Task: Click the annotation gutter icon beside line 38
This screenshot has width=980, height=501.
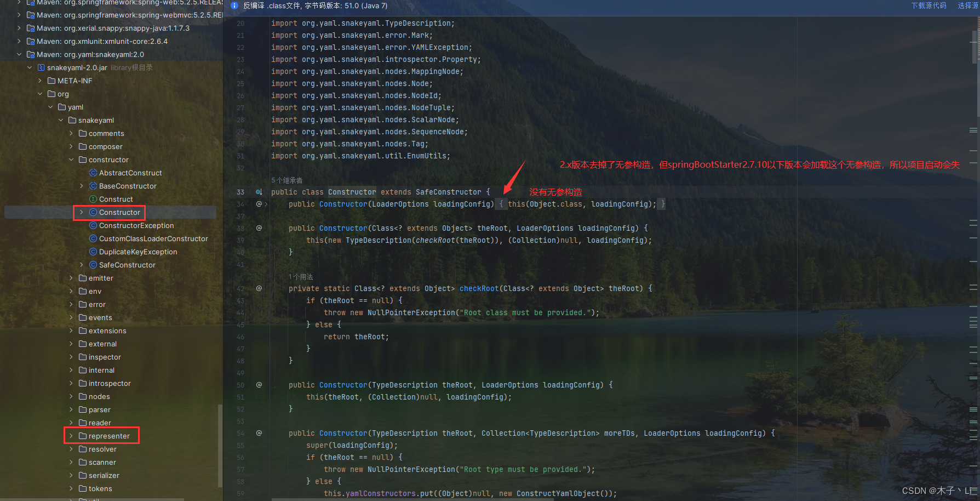Action: pos(258,227)
